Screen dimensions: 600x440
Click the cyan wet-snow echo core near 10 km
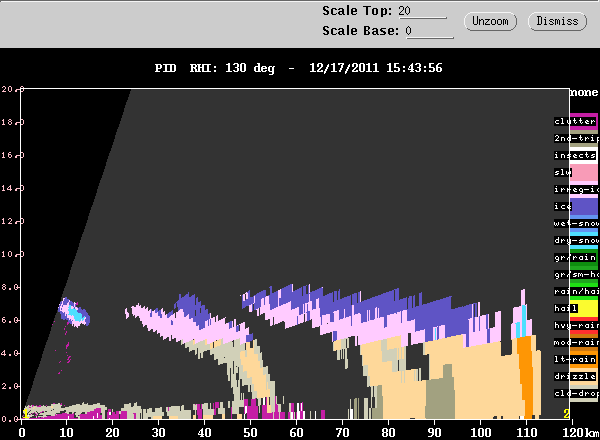(x=75, y=313)
